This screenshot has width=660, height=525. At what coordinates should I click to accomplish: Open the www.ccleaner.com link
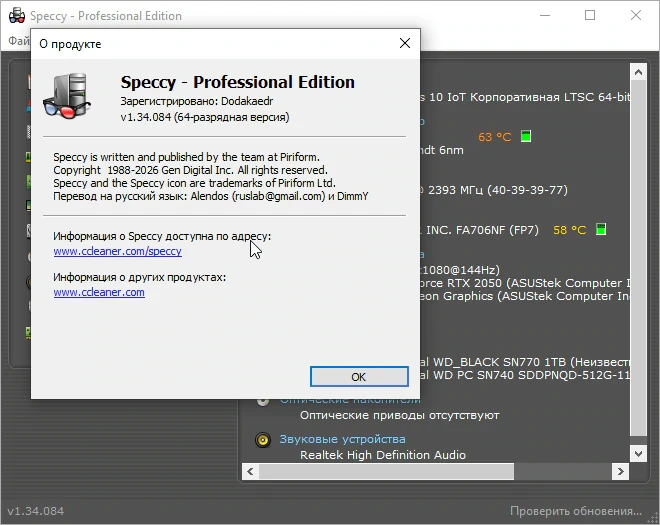click(x=99, y=292)
